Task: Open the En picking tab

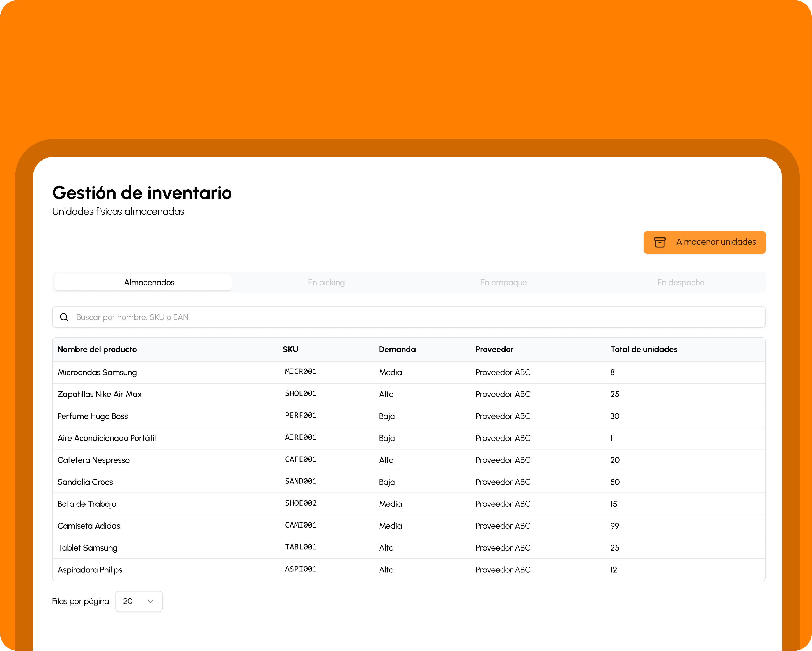Action: click(x=326, y=282)
